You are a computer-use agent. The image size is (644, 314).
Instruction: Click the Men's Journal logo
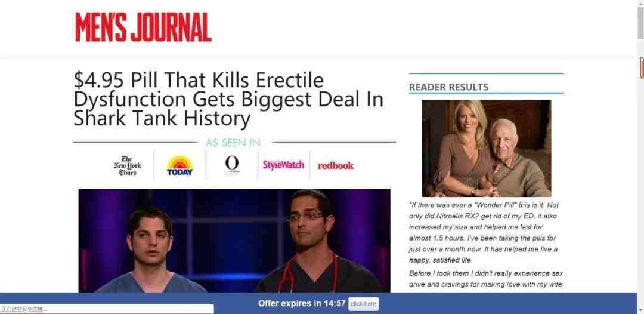click(143, 27)
